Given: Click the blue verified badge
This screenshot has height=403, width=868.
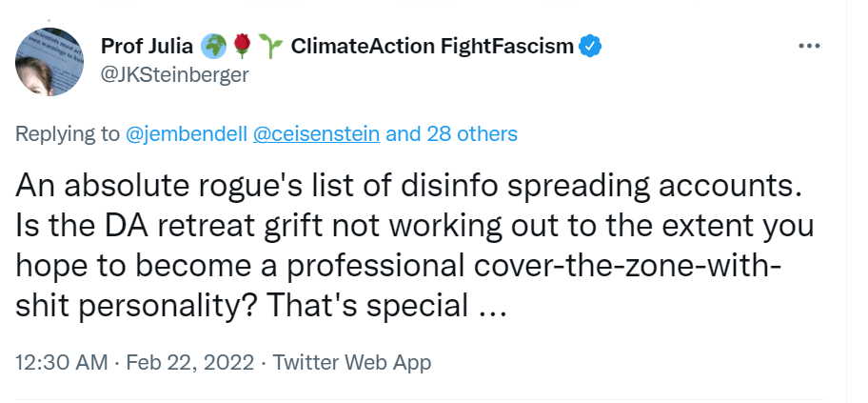Looking at the screenshot, I should pos(589,46).
